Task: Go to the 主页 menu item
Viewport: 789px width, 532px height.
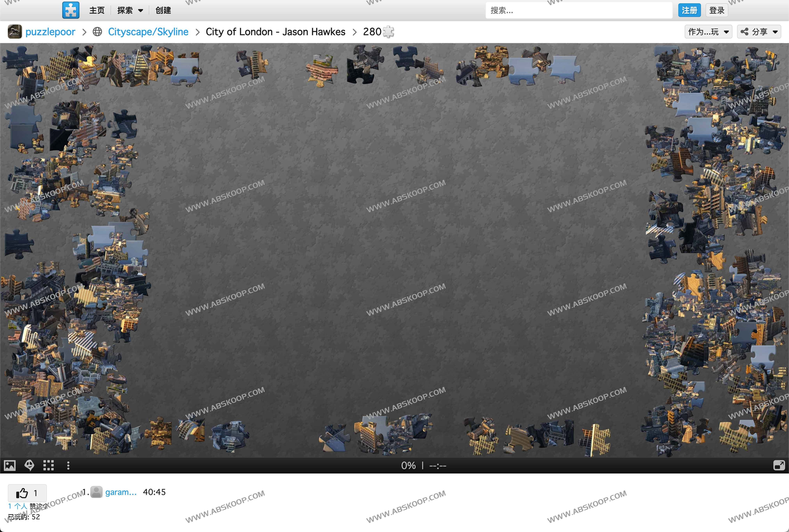Action: click(x=97, y=11)
